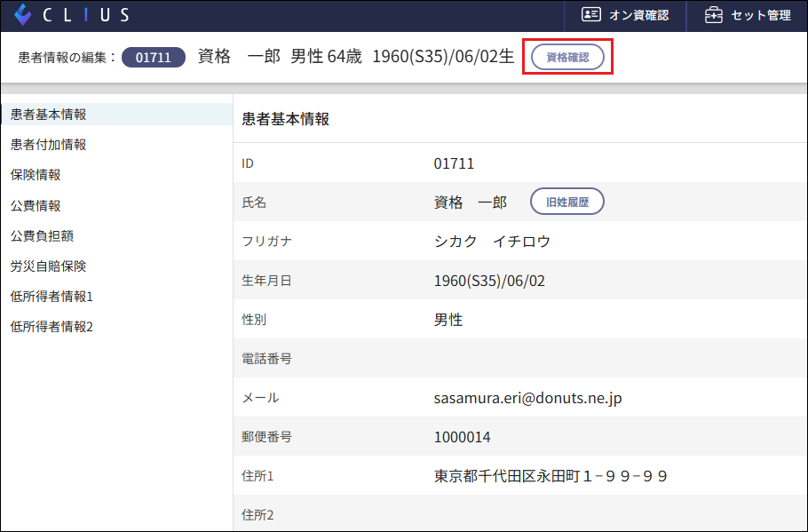Select 低所得者情報1 in the sidebar
This screenshot has width=808, height=532.
pos(50,296)
